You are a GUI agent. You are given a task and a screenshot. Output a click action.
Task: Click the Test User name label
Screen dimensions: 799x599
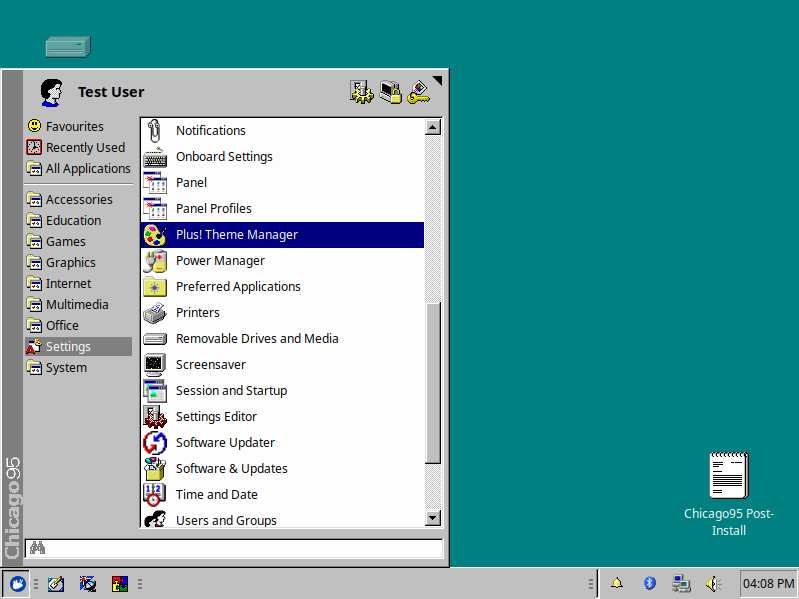pos(111,92)
